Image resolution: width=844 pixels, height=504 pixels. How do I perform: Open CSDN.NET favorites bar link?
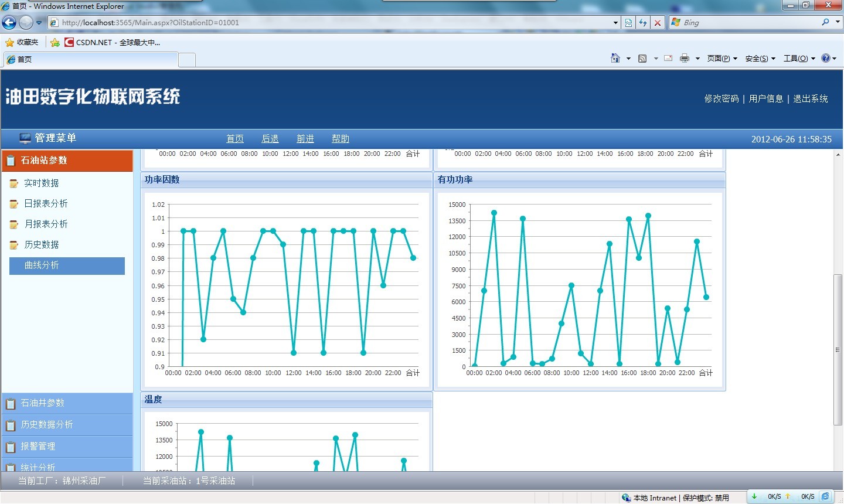[x=112, y=42]
